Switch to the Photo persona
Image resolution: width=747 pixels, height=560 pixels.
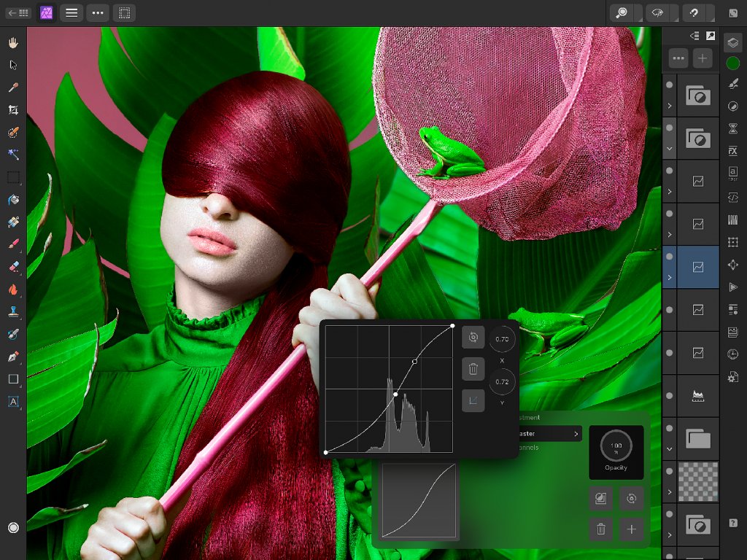[x=46, y=13]
